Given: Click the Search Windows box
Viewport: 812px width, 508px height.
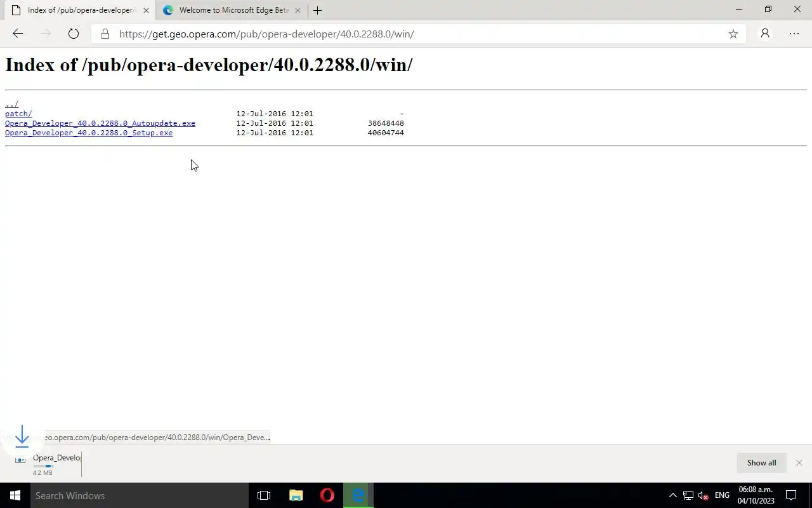Looking at the screenshot, I should [x=140, y=495].
